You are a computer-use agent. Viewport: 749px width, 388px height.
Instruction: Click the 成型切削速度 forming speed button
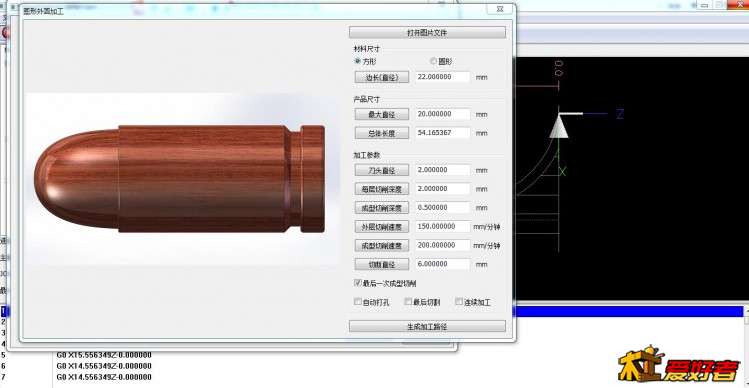coord(382,246)
